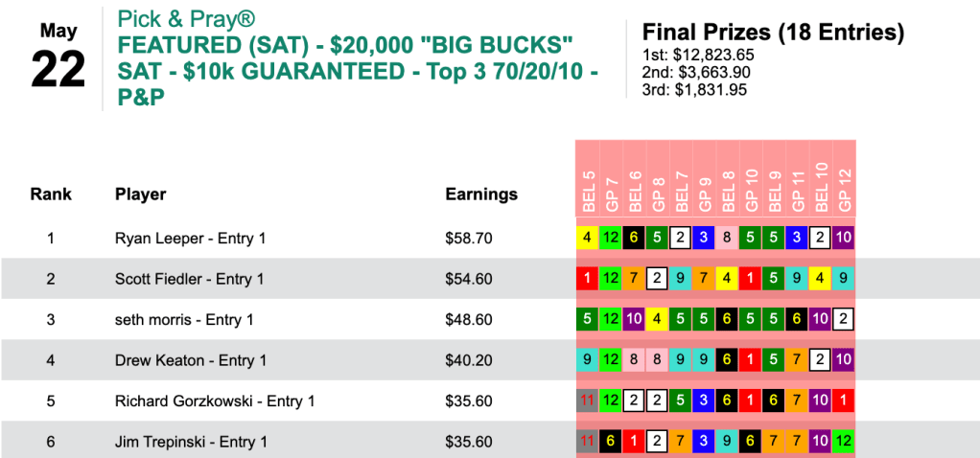This screenshot has width=980, height=458.
Task: Sort by the Earnings column header
Action: pos(481,195)
